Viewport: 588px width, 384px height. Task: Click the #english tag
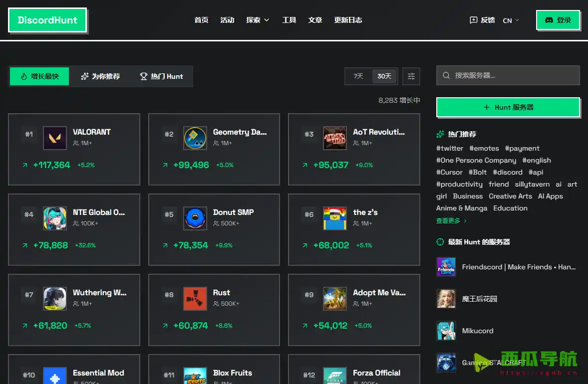click(x=537, y=161)
